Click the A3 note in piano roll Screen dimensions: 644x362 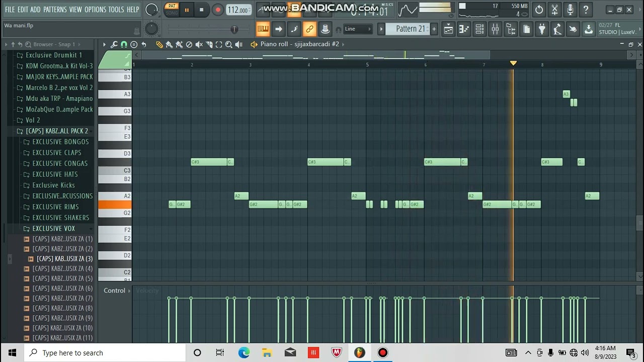tap(566, 94)
